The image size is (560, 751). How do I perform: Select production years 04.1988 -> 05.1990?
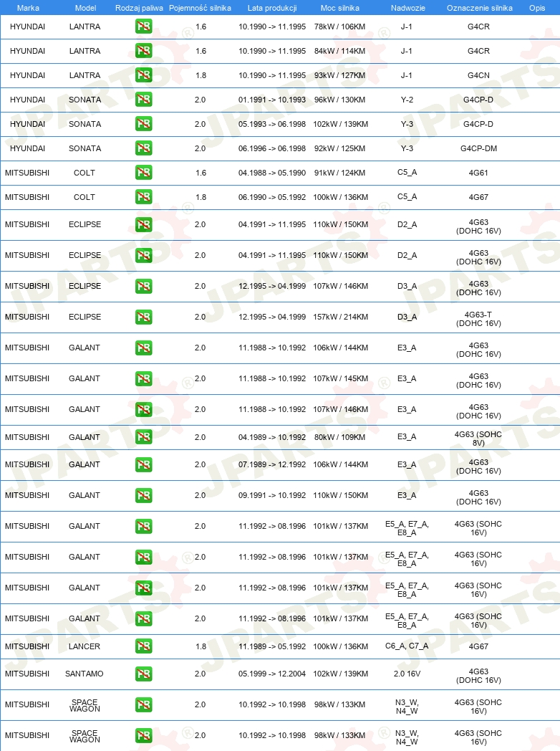pyautogui.click(x=272, y=173)
